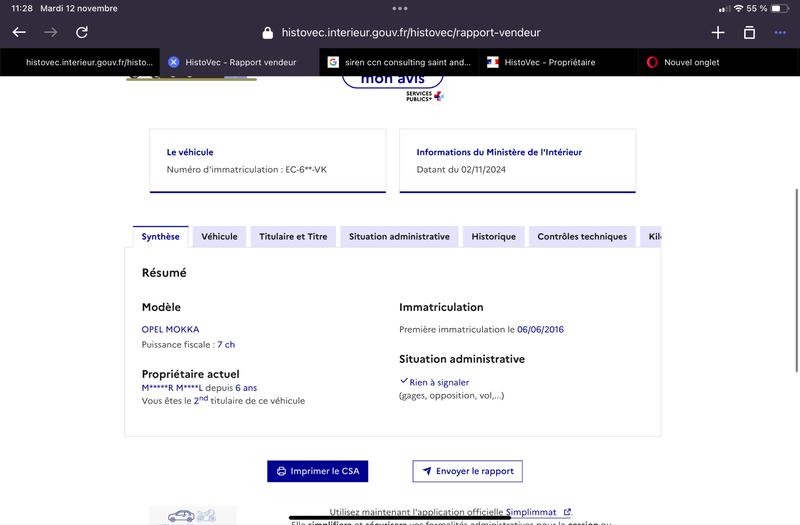Open the Titulaire et Titre tab
This screenshot has height=525, width=800.
point(293,237)
